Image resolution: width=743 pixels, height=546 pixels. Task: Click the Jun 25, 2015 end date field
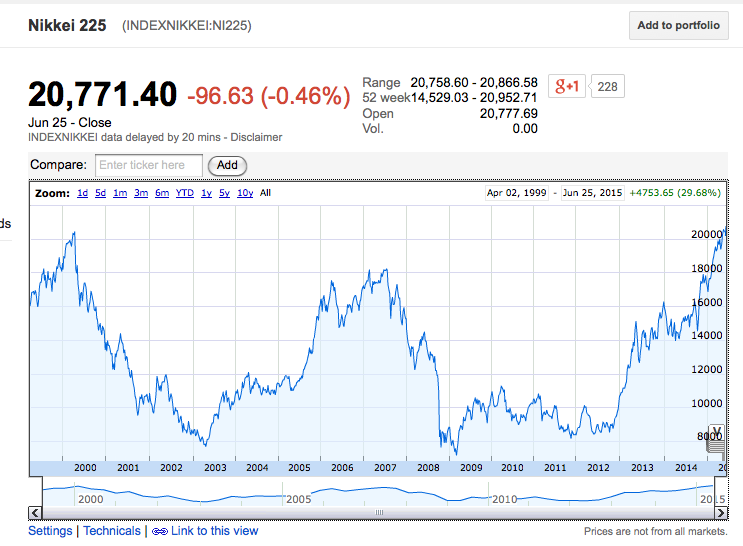[592, 193]
